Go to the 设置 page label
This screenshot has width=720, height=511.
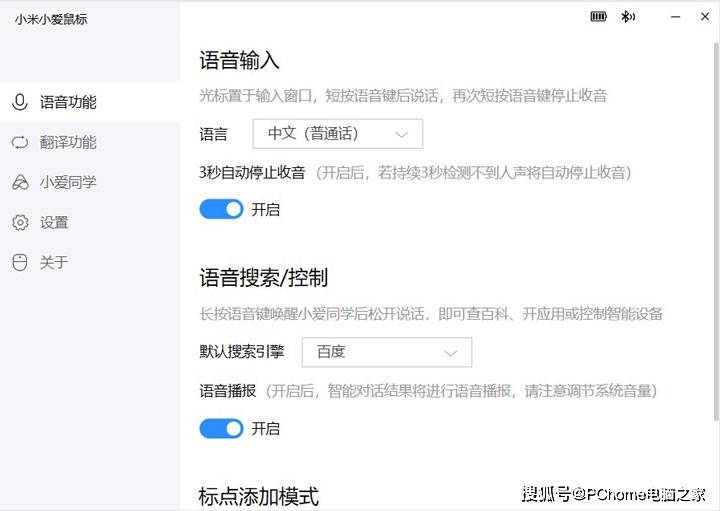click(x=54, y=222)
